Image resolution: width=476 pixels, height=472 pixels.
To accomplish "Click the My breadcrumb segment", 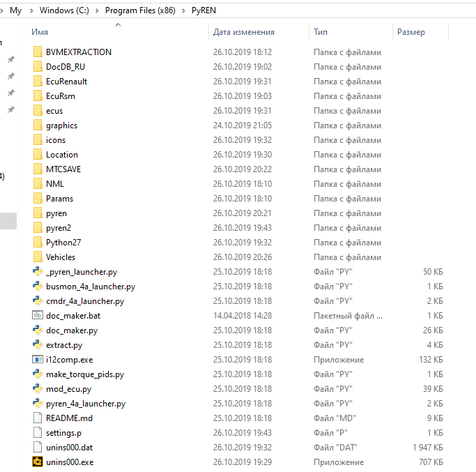I will tap(16, 10).
